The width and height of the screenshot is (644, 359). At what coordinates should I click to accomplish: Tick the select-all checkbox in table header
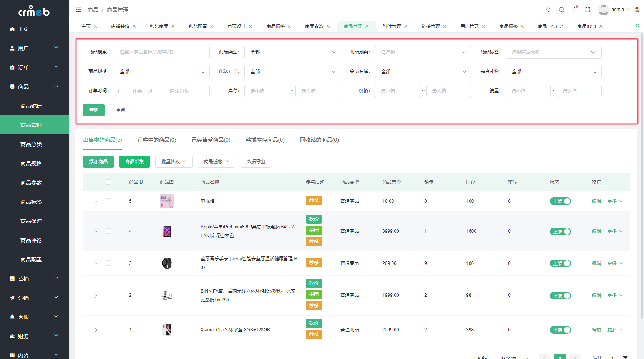point(109,182)
